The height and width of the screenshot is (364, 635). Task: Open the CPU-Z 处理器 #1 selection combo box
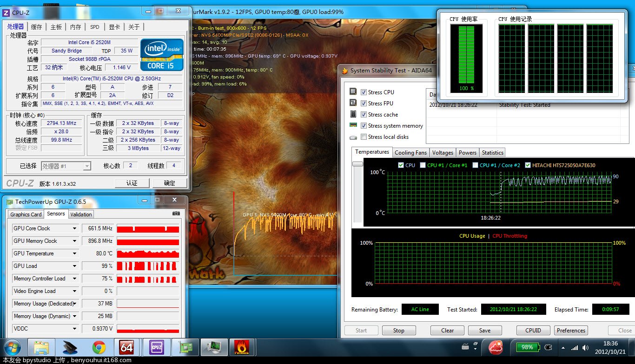point(66,166)
